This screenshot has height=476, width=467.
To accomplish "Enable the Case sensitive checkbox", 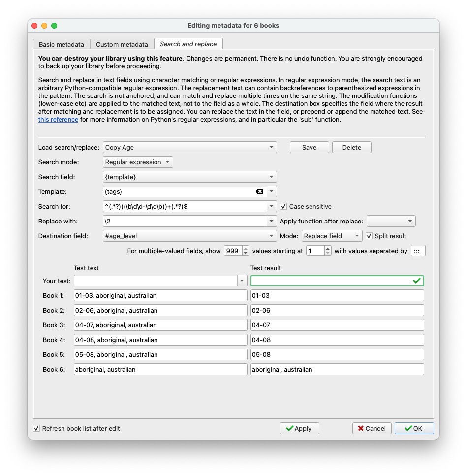I will [x=283, y=206].
